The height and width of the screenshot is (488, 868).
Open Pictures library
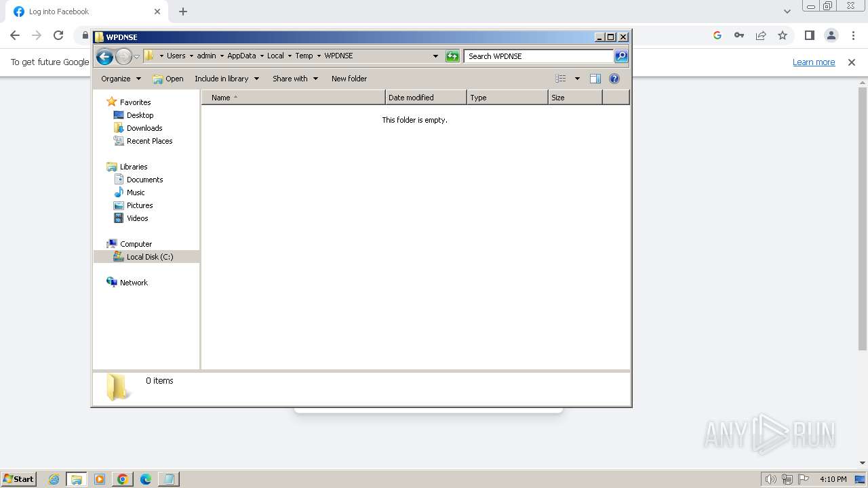click(140, 205)
